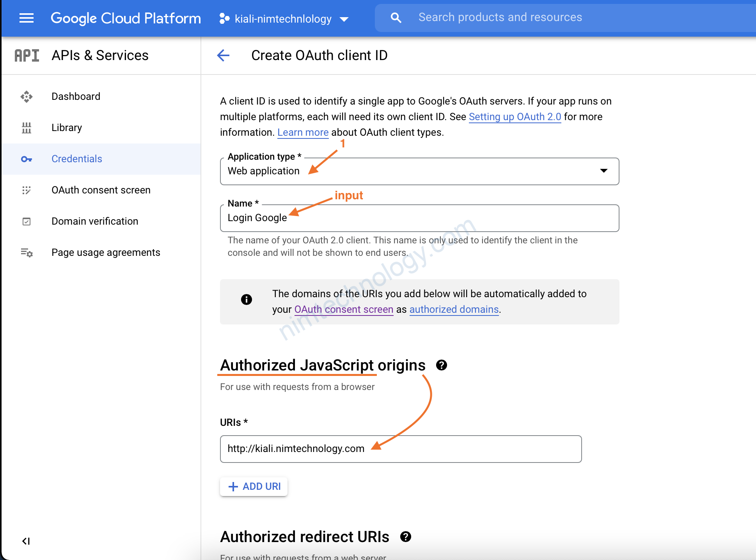756x560 pixels.
Task: Click the URIs field with kiali.nimtechnology.com
Action: pyautogui.click(x=401, y=449)
